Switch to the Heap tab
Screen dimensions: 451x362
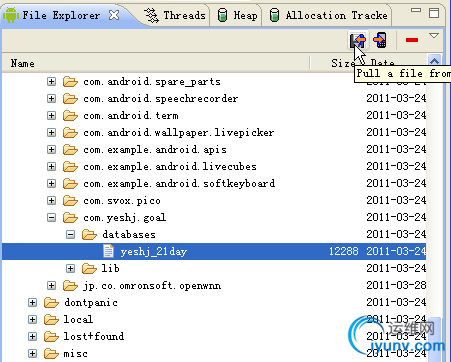click(237, 15)
